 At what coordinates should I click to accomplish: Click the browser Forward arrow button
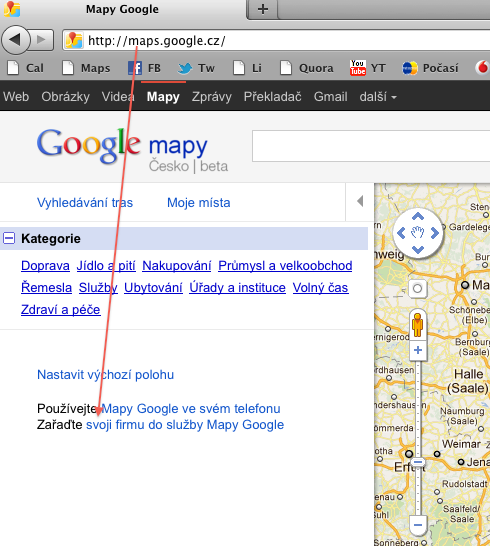[42, 40]
